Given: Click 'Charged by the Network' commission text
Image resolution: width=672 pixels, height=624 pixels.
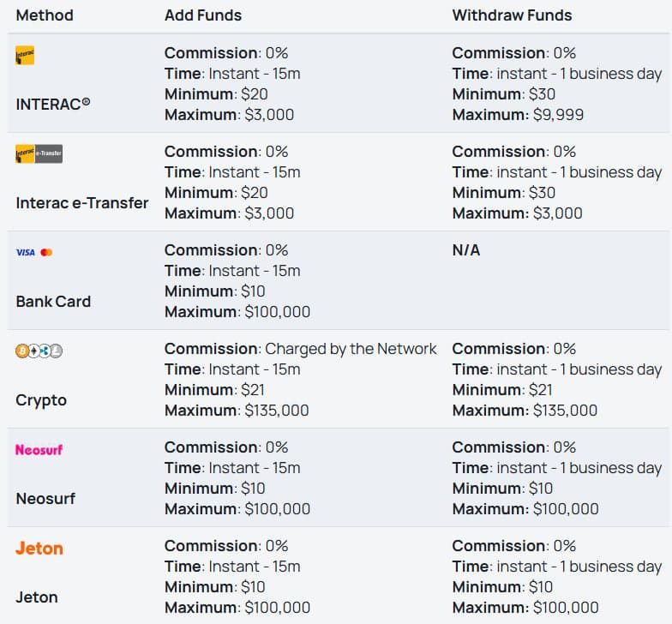Looking at the screenshot, I should (351, 349).
